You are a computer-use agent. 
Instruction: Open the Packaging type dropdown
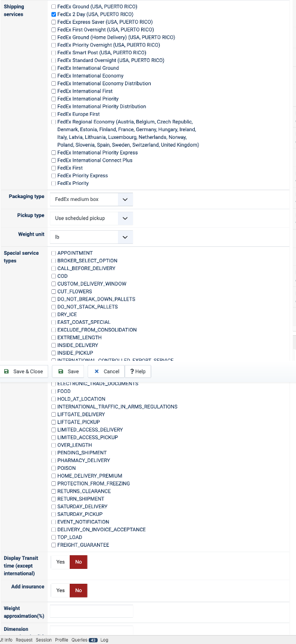[92, 200]
